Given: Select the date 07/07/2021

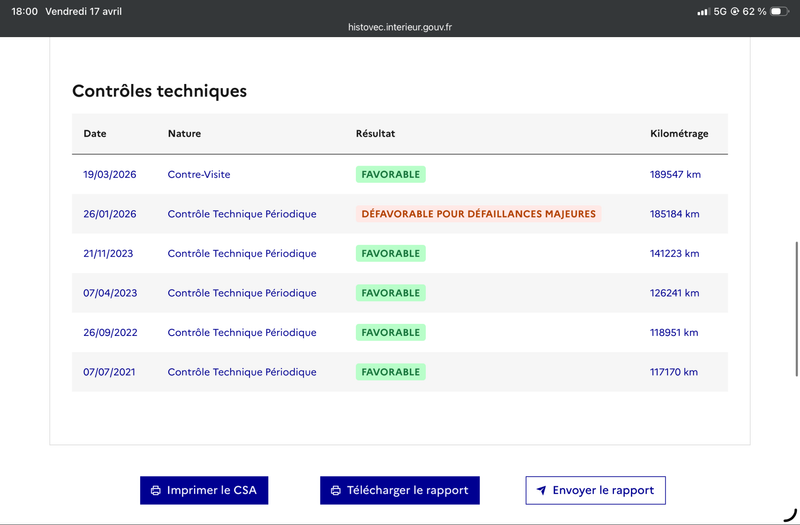Looking at the screenshot, I should pos(109,372).
